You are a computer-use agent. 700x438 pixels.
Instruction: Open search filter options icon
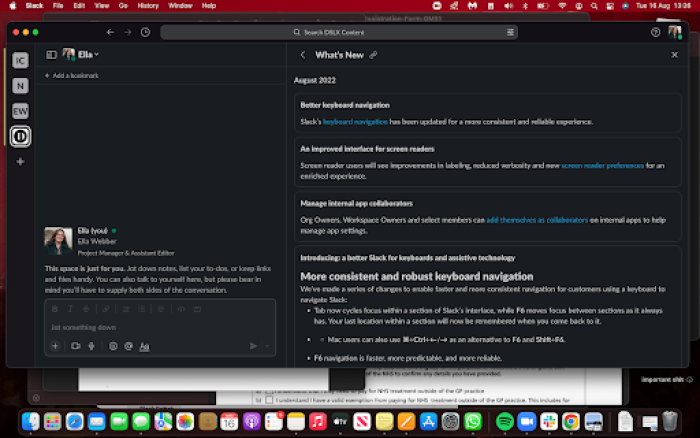click(510, 32)
